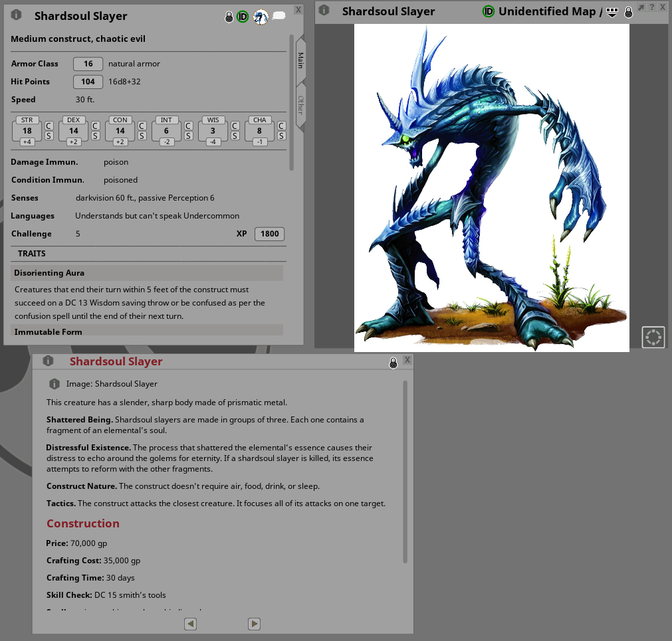Toggle the green ID icon in image window
This screenshot has width=672, height=641.
488,11
